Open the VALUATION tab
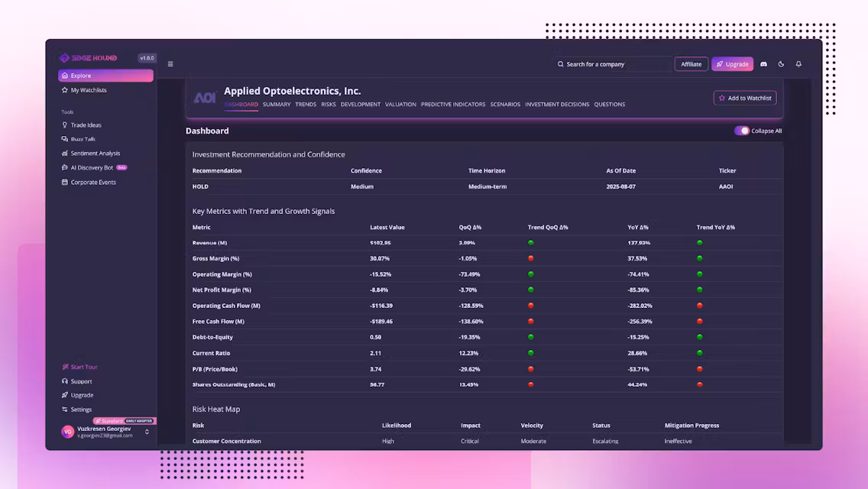The image size is (868, 489). (x=400, y=104)
